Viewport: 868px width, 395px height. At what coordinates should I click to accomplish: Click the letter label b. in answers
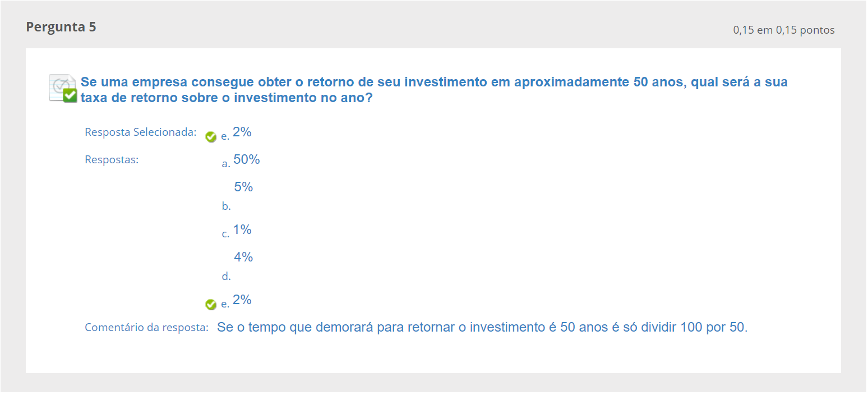[x=226, y=206]
